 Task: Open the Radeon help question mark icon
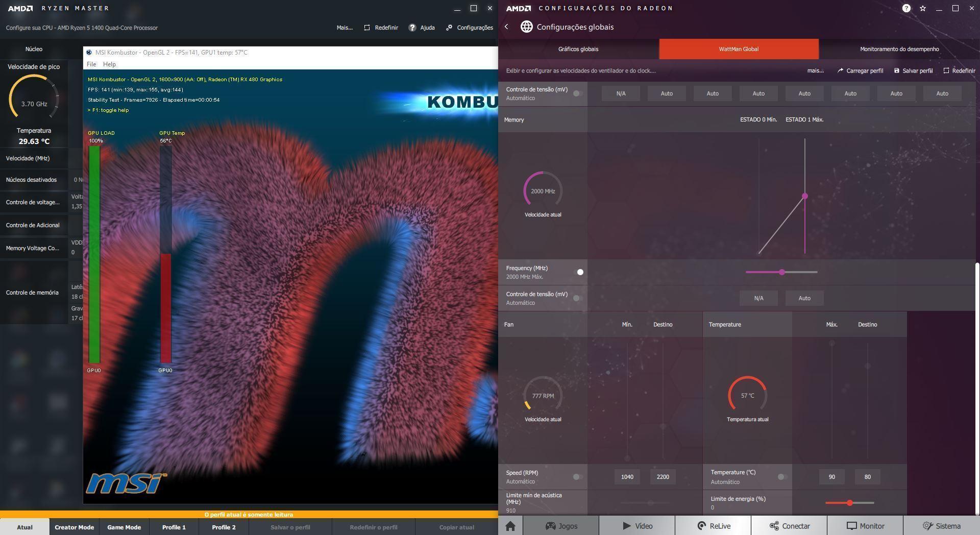(906, 8)
